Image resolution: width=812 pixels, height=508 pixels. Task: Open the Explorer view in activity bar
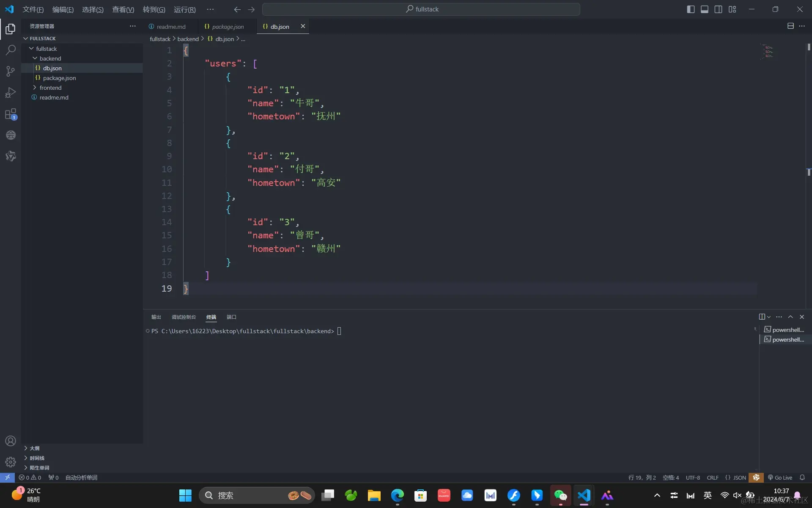[11, 29]
